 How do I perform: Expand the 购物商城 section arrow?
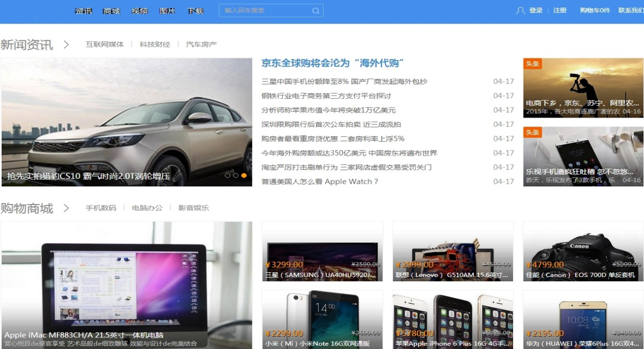[66, 208]
